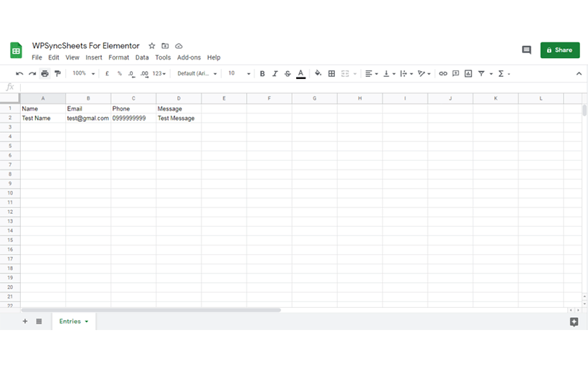Click the green Share button
This screenshot has height=366, width=588.
pos(560,50)
